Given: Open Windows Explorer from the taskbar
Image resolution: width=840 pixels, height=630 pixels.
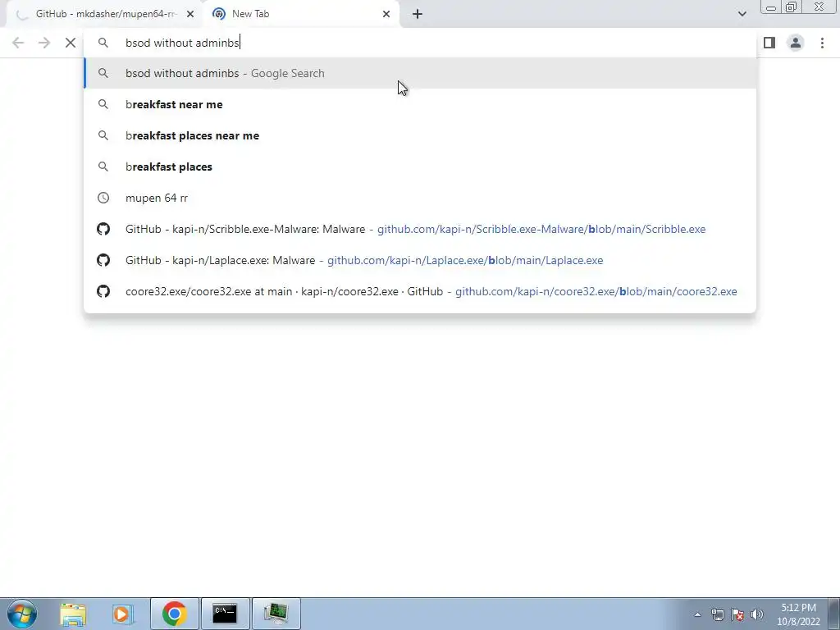Looking at the screenshot, I should 73,614.
